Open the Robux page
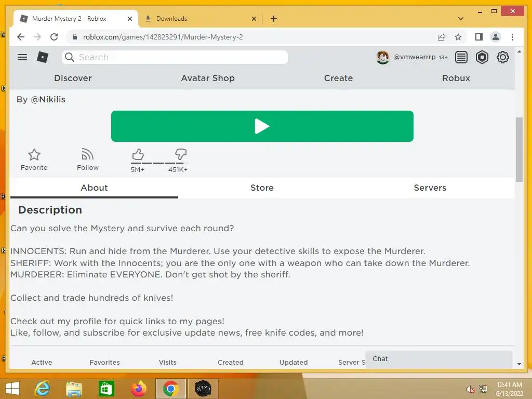The image size is (532, 399). (x=456, y=78)
